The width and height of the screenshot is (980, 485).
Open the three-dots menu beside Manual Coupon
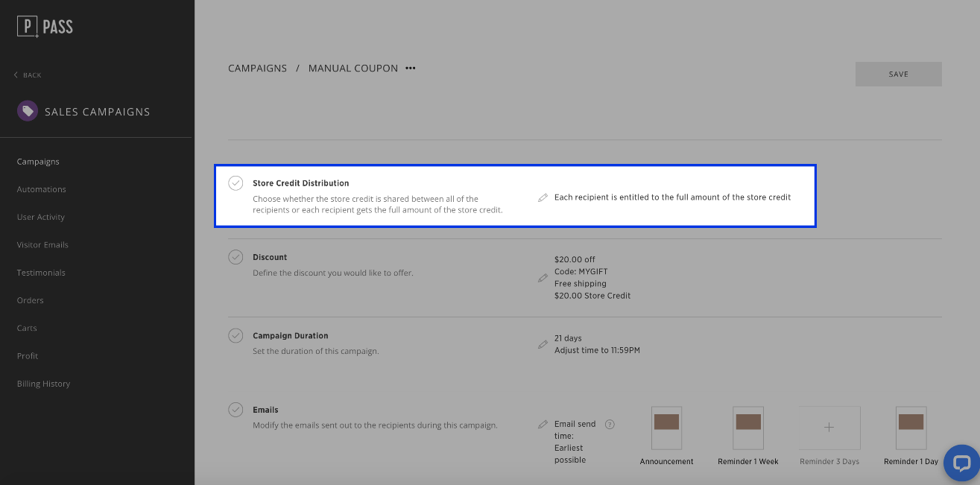(411, 68)
